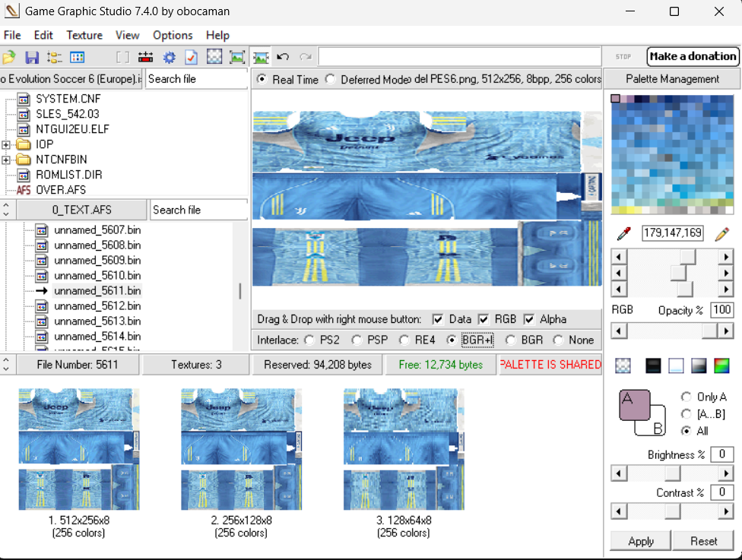Click the transparent checkerboard palette preset icon

point(623,365)
